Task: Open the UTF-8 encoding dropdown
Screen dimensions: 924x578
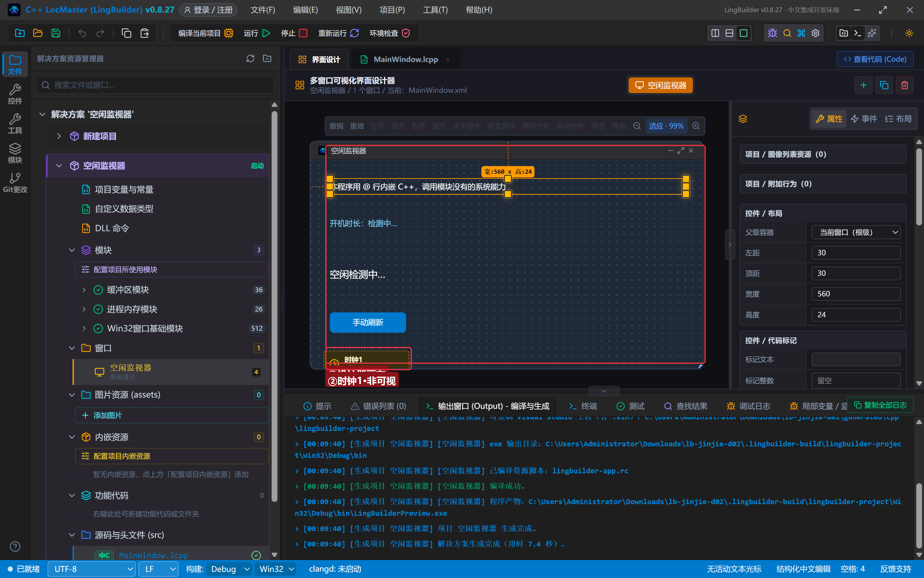Action: tap(92, 569)
